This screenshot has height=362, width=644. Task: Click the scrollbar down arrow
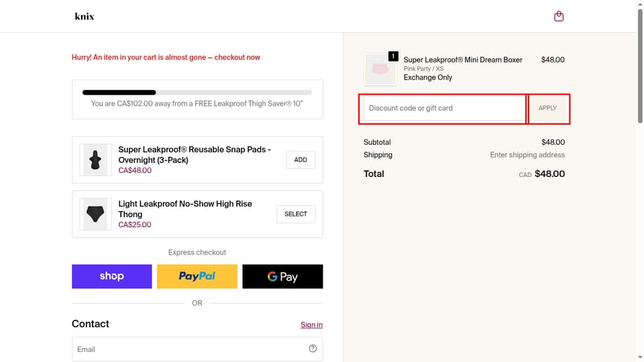click(640, 358)
